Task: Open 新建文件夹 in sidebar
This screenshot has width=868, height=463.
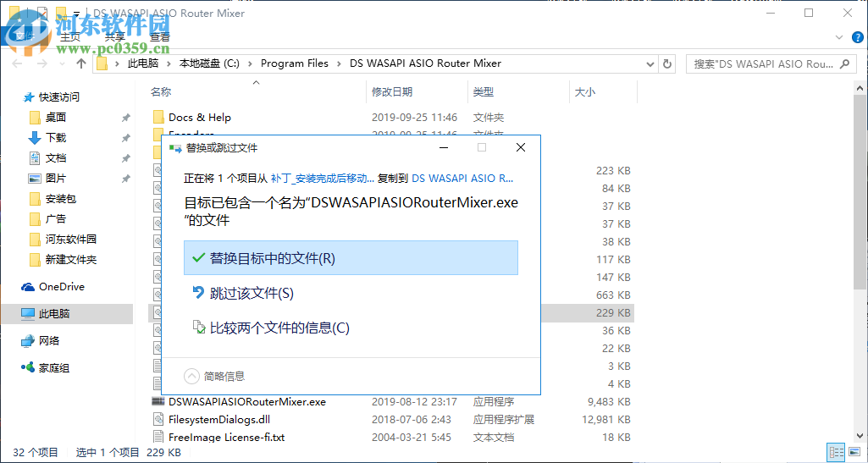Action: (x=71, y=260)
